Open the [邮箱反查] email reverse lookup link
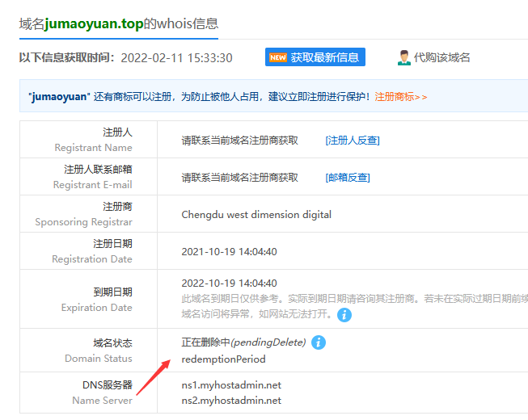This screenshot has height=420, width=528. pyautogui.click(x=347, y=178)
